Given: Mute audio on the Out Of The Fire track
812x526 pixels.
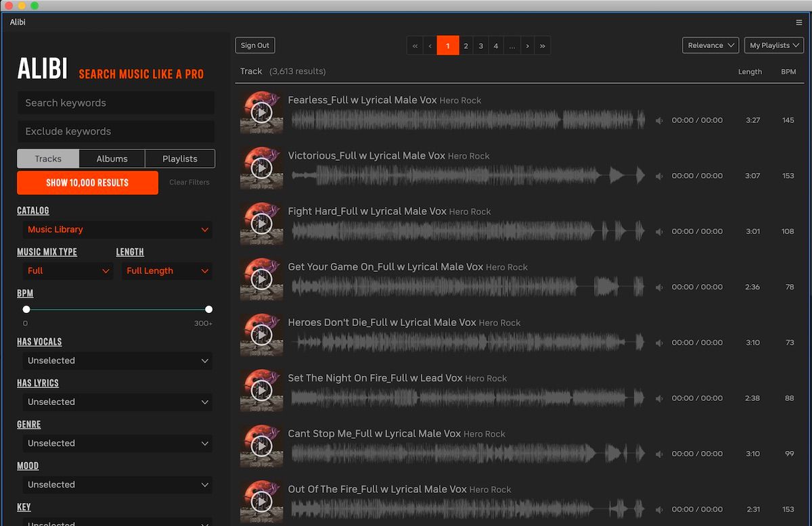Looking at the screenshot, I should [659, 509].
